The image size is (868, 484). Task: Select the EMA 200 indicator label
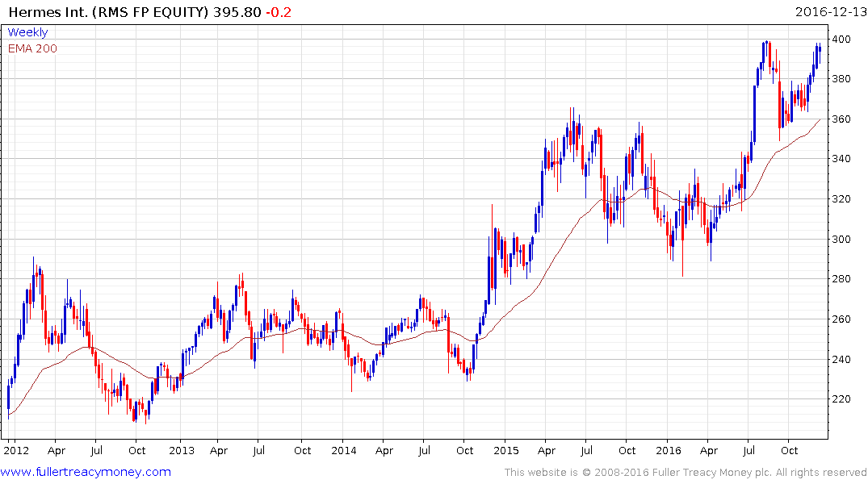[32, 48]
